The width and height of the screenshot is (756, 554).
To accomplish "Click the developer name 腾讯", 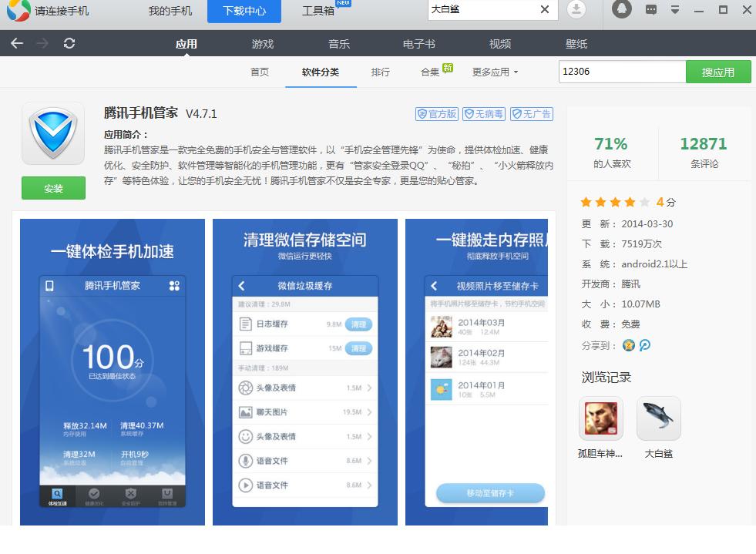I will point(630,284).
